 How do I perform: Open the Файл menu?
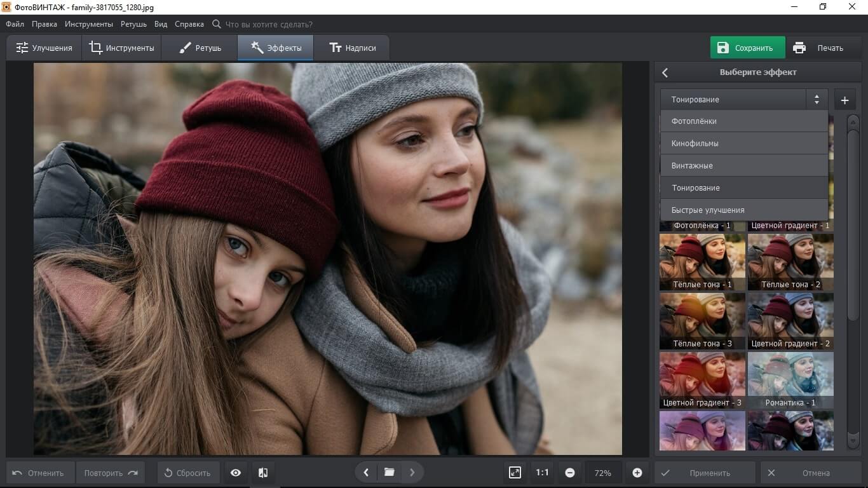coord(15,24)
